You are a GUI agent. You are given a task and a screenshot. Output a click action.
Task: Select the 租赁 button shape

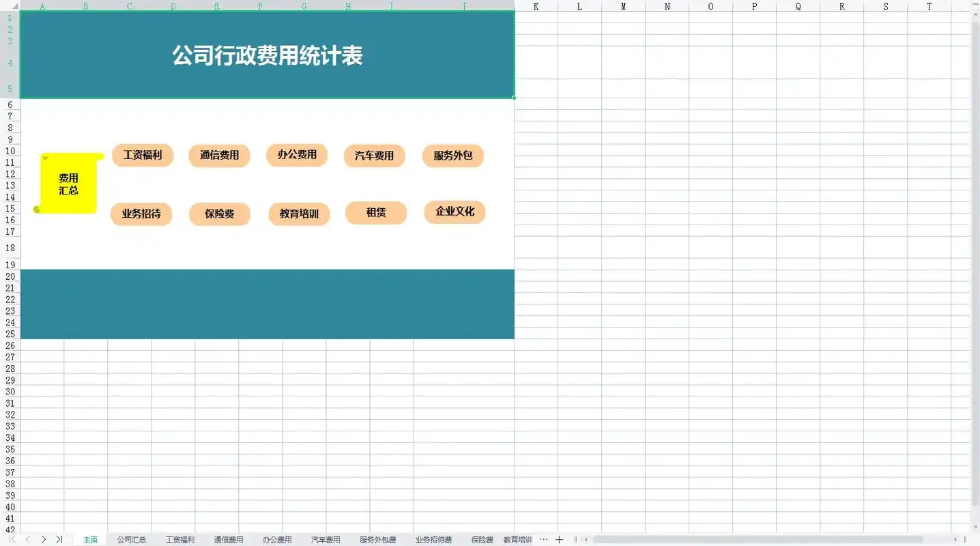click(376, 213)
